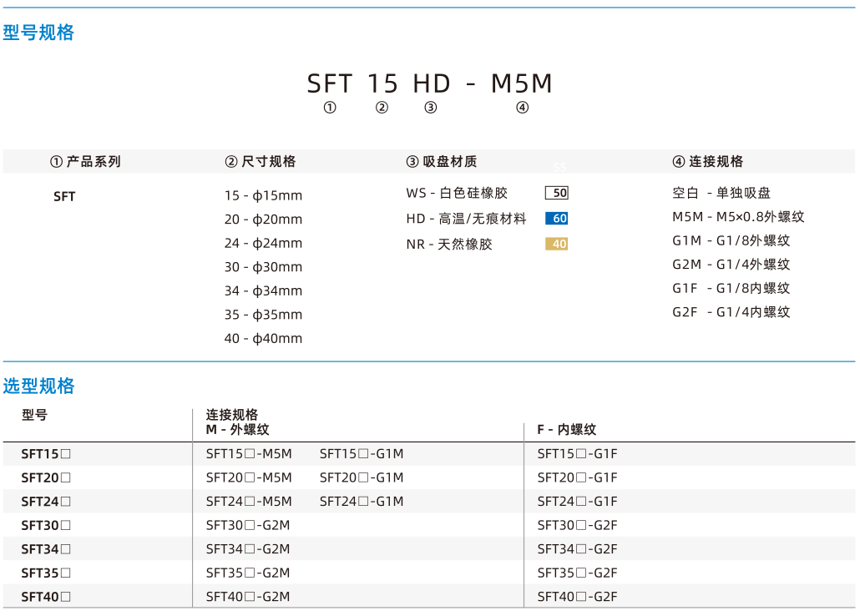
Task: Select the "34 - φ34mm" size entry
Action: (263, 290)
